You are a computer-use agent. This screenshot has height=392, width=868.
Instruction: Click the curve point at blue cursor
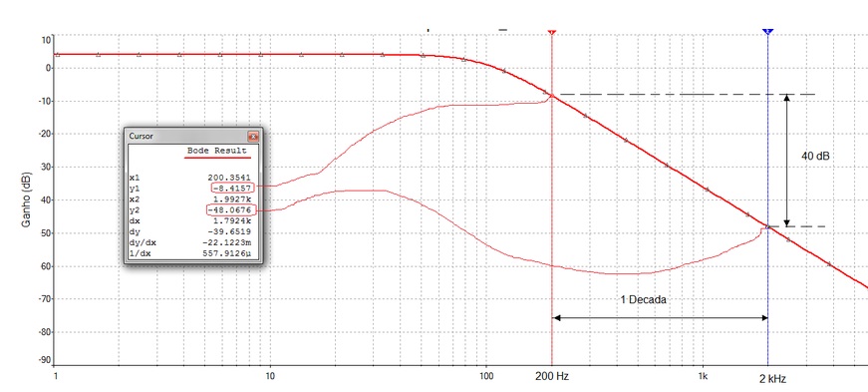[767, 226]
